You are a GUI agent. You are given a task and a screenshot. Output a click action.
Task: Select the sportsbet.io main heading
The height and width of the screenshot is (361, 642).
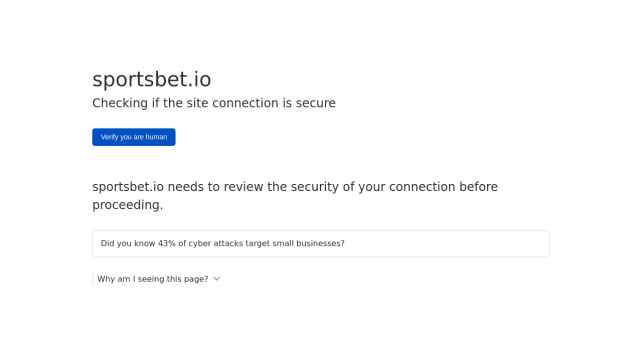pyautogui.click(x=151, y=79)
